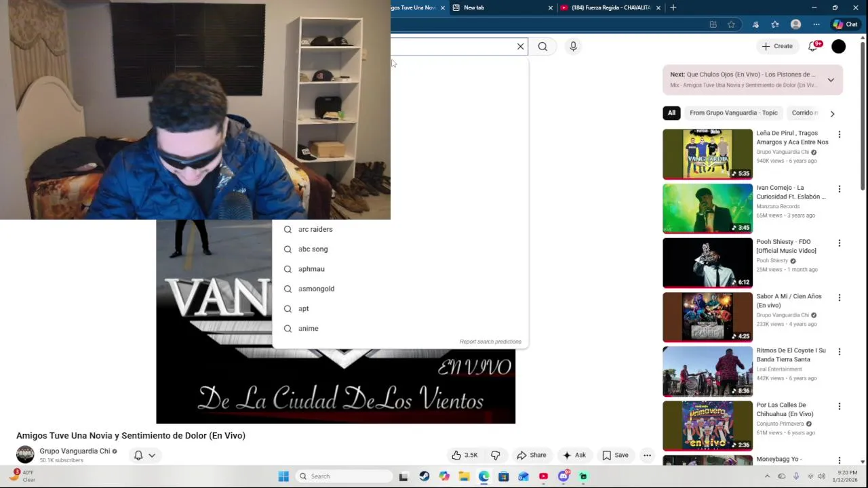Screen dimensions: 868x488
Task: Save the video to a playlist
Action: [x=616, y=455]
